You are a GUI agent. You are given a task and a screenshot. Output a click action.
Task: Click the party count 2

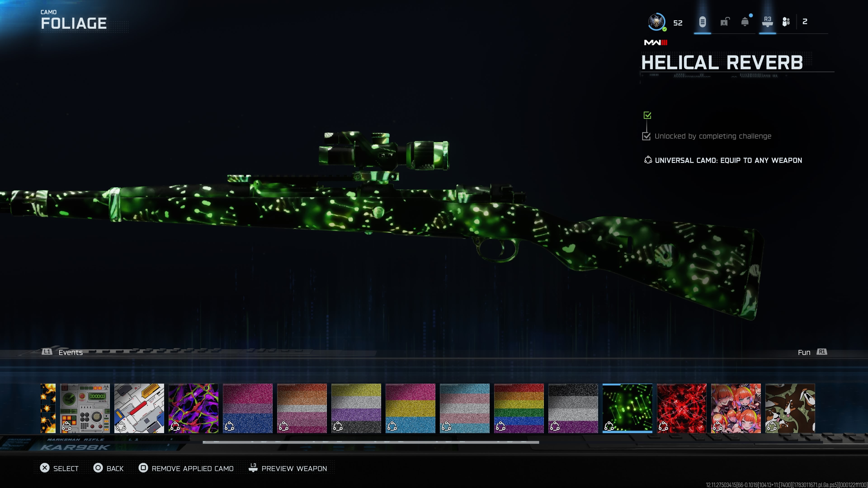click(x=805, y=22)
